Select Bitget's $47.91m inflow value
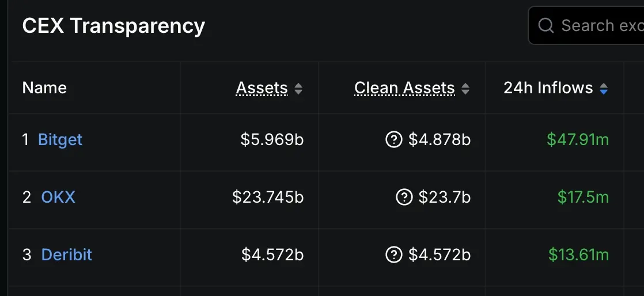Screen dimensions: 644x296 pos(578,139)
